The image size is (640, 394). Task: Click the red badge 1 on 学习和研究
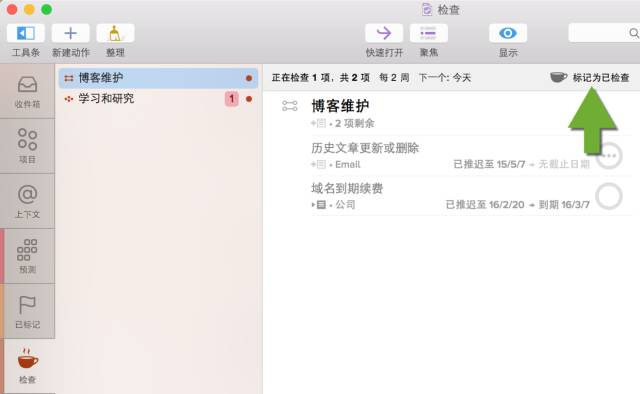(231, 99)
